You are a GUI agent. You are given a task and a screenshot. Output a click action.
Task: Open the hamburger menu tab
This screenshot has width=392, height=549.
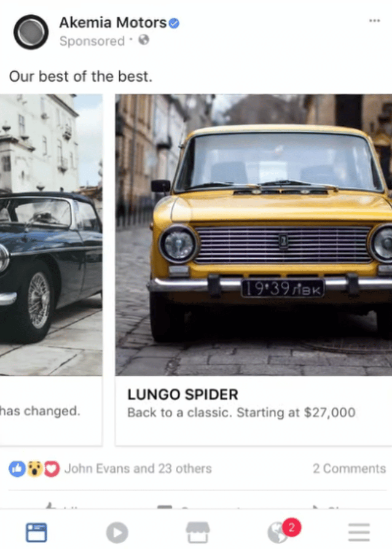(359, 532)
